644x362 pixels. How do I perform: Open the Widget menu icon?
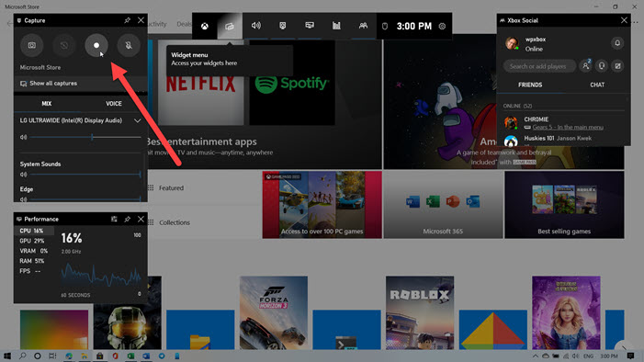pos(230,26)
